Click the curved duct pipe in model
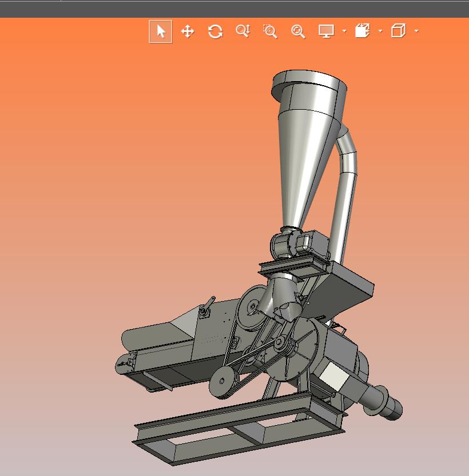Screen dimensions: 469x476 pyautogui.click(x=346, y=194)
